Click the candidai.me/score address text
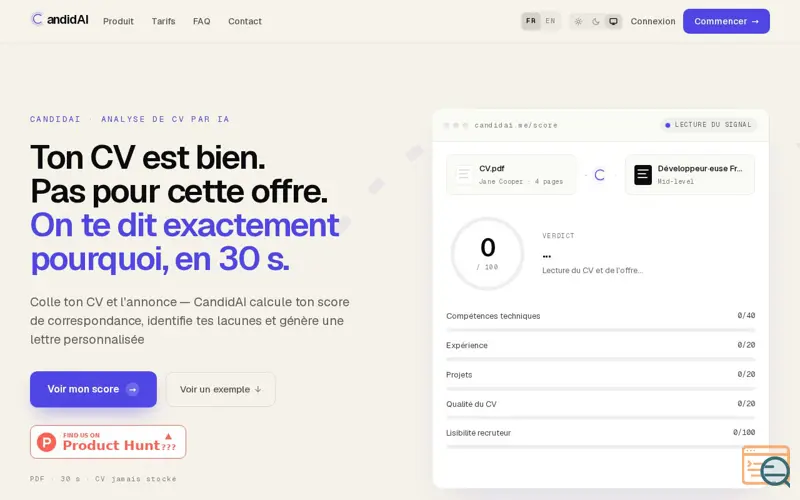Viewport: 800px width, 500px height. point(516,125)
